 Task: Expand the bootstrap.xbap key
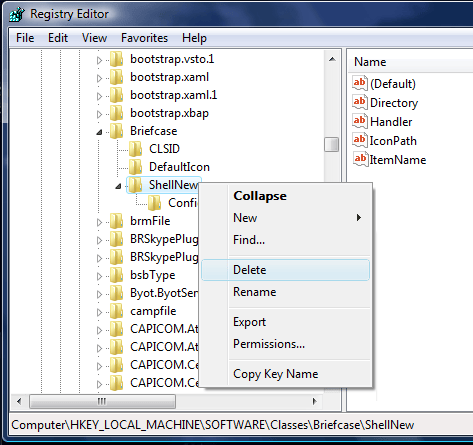coord(99,114)
